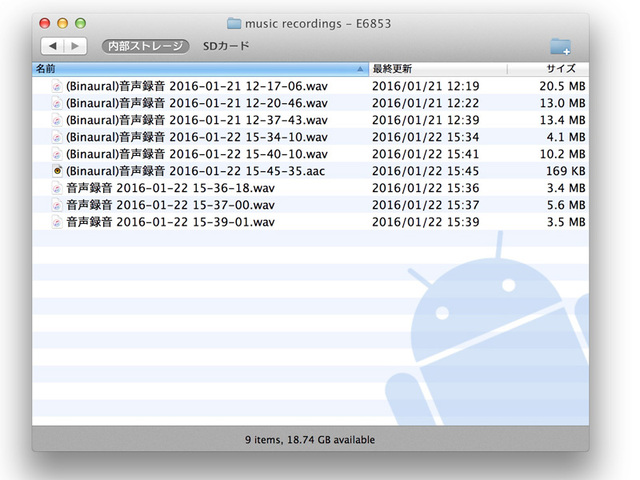
Task: Click the new folder icon
Action: point(560,47)
